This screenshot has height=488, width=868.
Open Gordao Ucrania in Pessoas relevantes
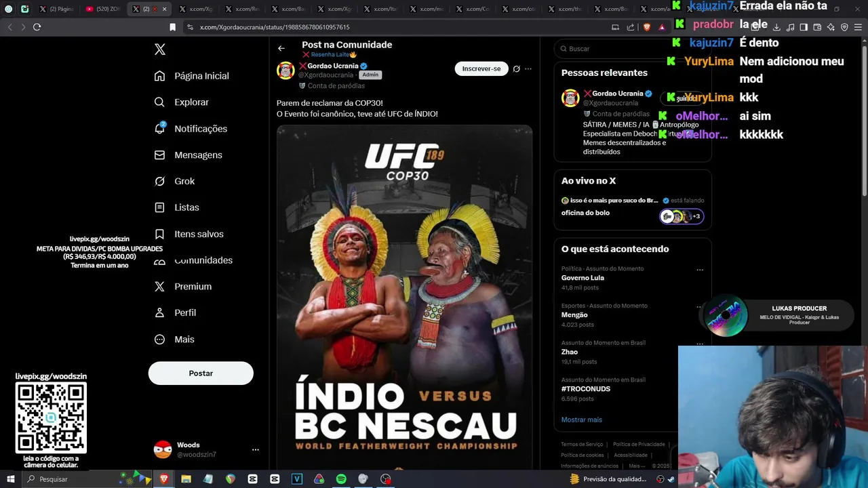(x=618, y=94)
